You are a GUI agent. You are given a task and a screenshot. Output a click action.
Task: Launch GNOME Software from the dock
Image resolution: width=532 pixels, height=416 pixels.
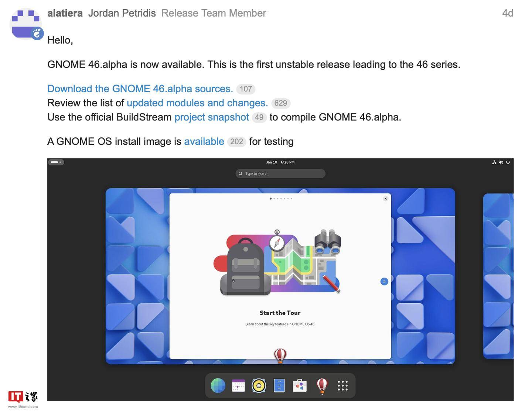(x=300, y=386)
